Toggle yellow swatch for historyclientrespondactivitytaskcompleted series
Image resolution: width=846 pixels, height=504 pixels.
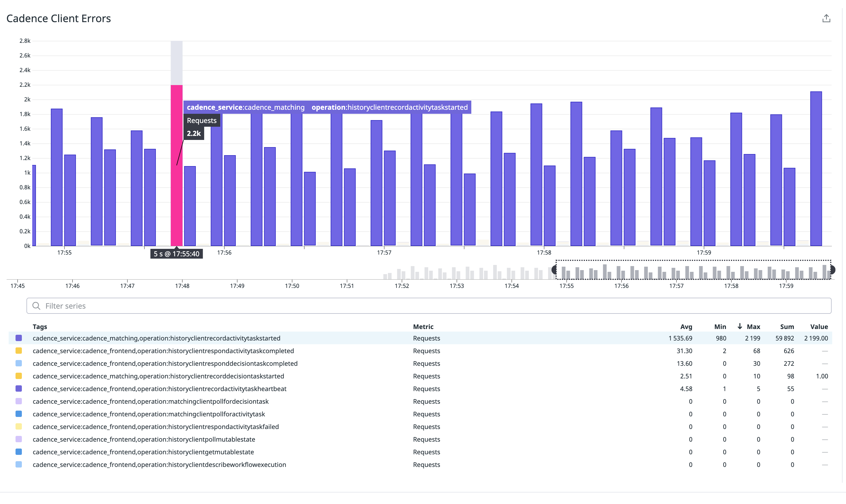pos(19,351)
